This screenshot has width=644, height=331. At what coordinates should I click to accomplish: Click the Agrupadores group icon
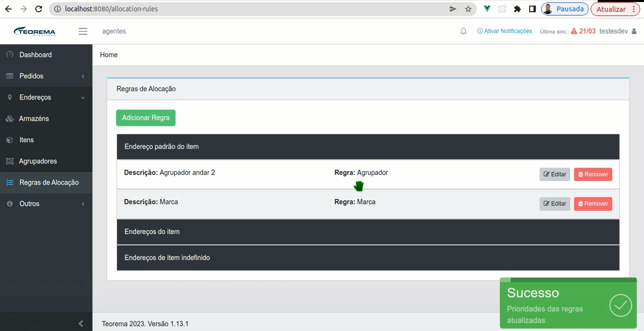pyautogui.click(x=10, y=161)
